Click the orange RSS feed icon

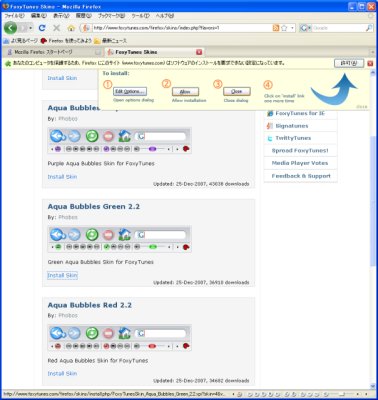coord(276,28)
